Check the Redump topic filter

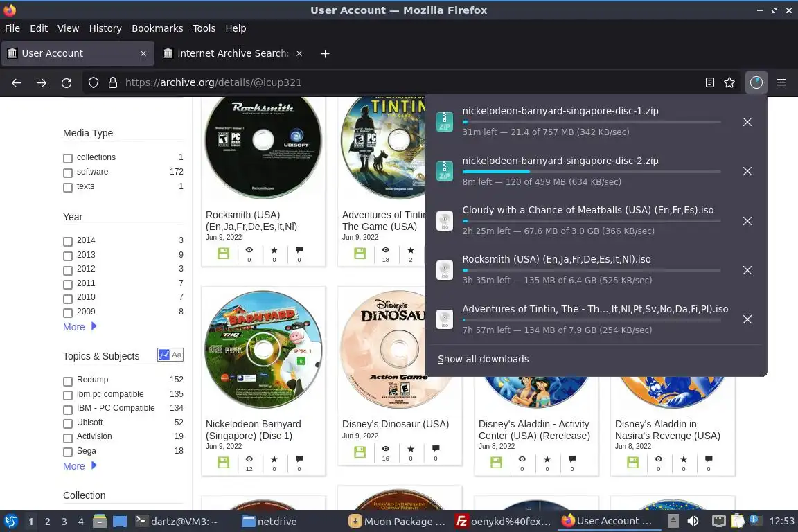68,381
